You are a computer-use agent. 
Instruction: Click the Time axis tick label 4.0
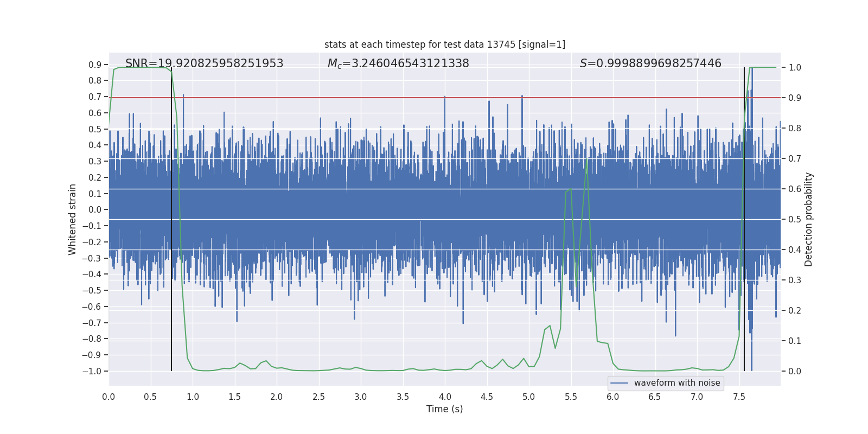tap(445, 397)
